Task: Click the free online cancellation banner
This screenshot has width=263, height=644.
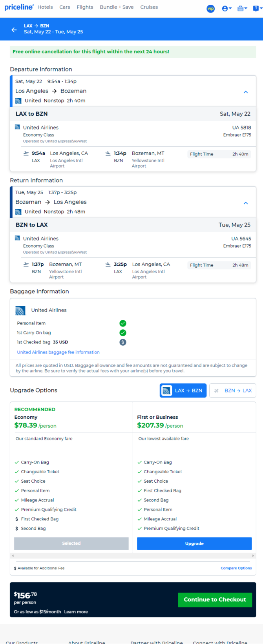Action: pos(133,52)
